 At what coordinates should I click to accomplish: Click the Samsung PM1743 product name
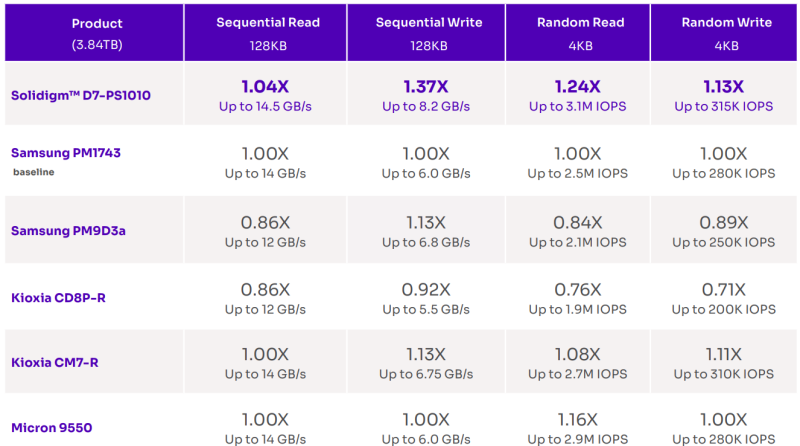[66, 153]
